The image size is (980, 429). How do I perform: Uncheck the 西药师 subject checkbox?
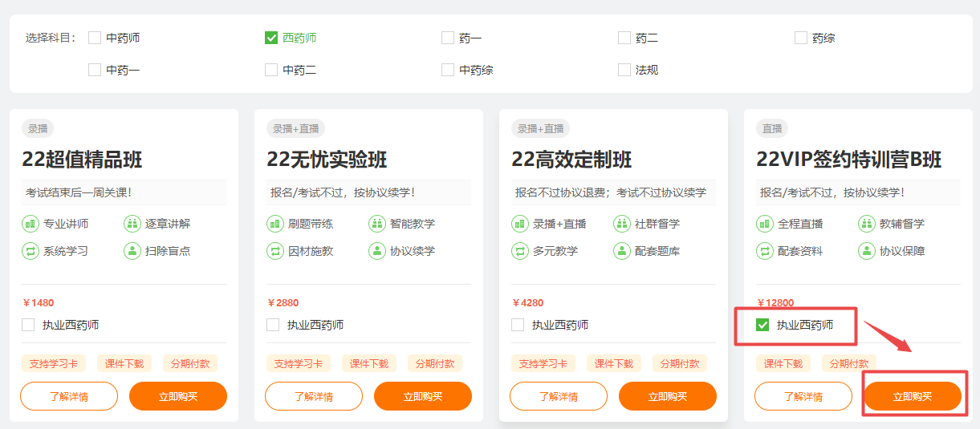pyautogui.click(x=271, y=38)
